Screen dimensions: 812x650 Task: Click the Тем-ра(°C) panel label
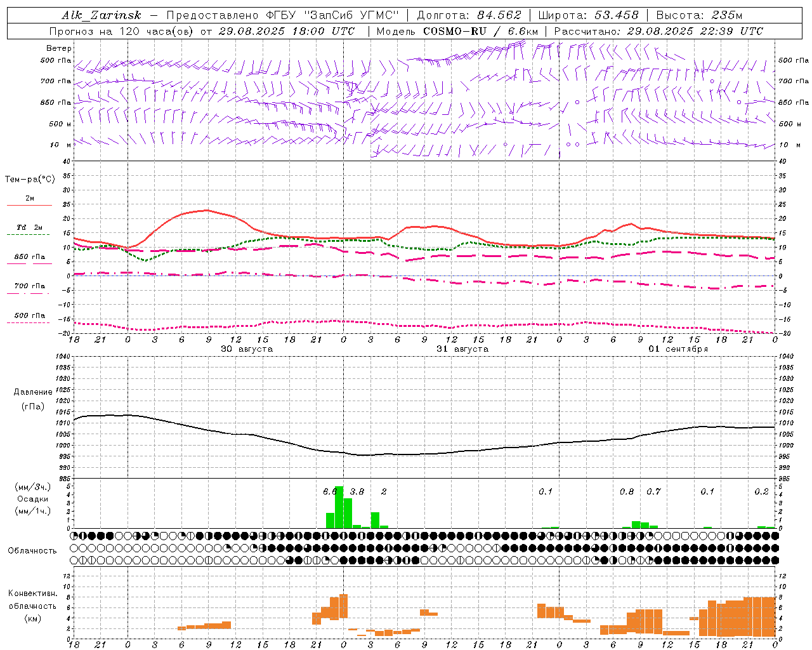[x=30, y=180]
